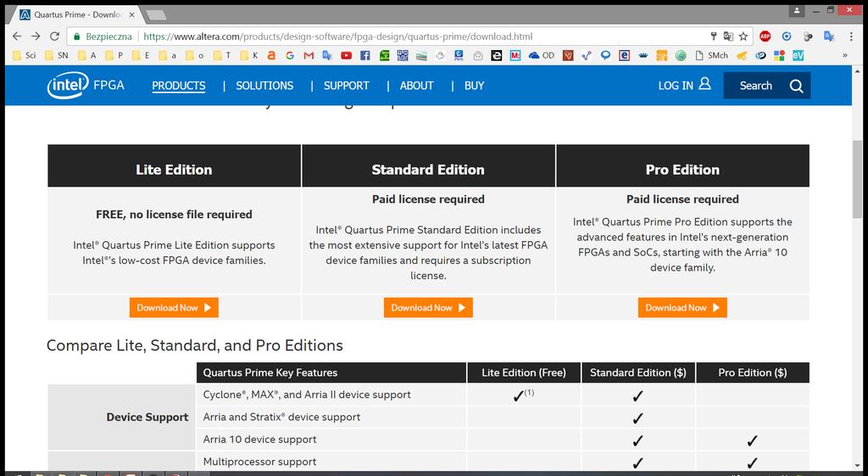This screenshot has width=868, height=476.
Task: Click the 'Device Support' row heading
Action: [147, 417]
